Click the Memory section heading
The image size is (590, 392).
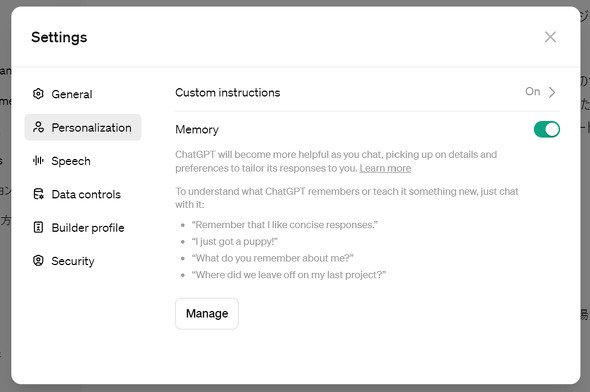197,129
